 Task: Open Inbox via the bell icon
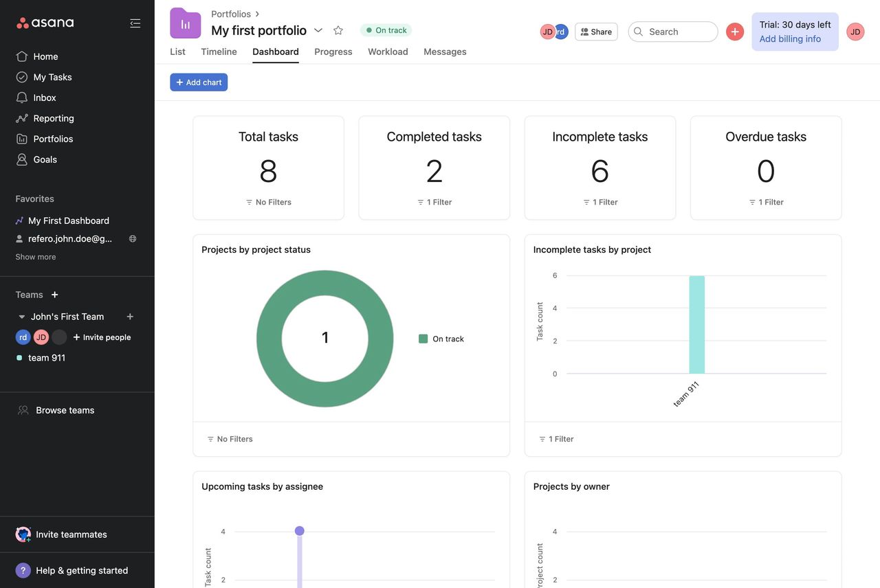[x=22, y=98]
